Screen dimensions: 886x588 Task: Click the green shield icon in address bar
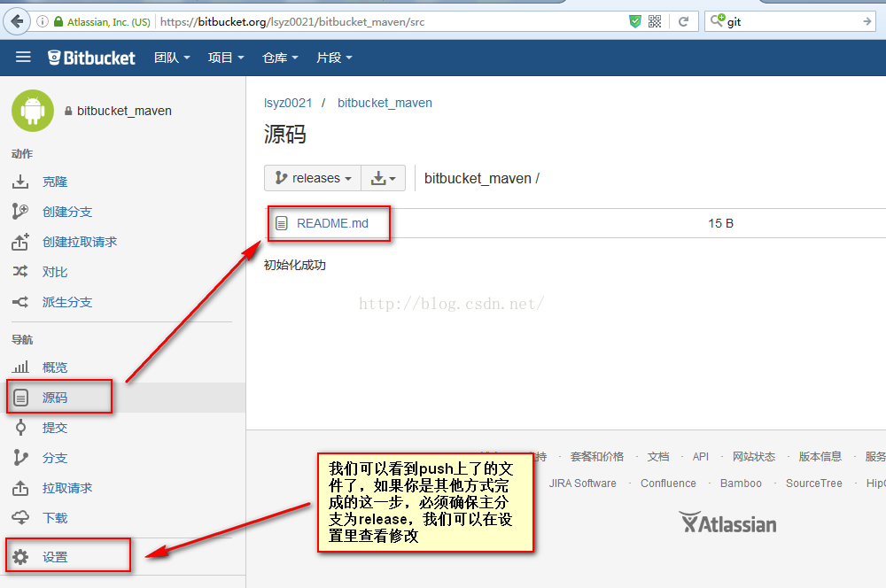635,21
